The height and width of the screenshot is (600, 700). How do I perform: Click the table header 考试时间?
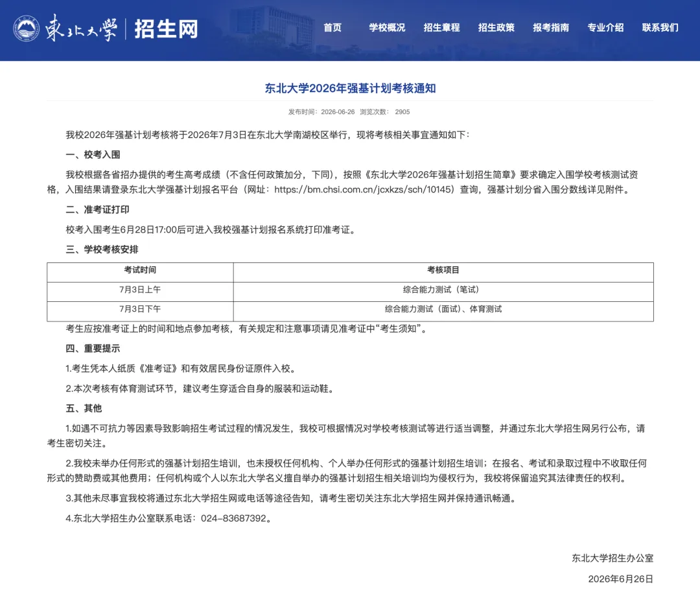140,270
